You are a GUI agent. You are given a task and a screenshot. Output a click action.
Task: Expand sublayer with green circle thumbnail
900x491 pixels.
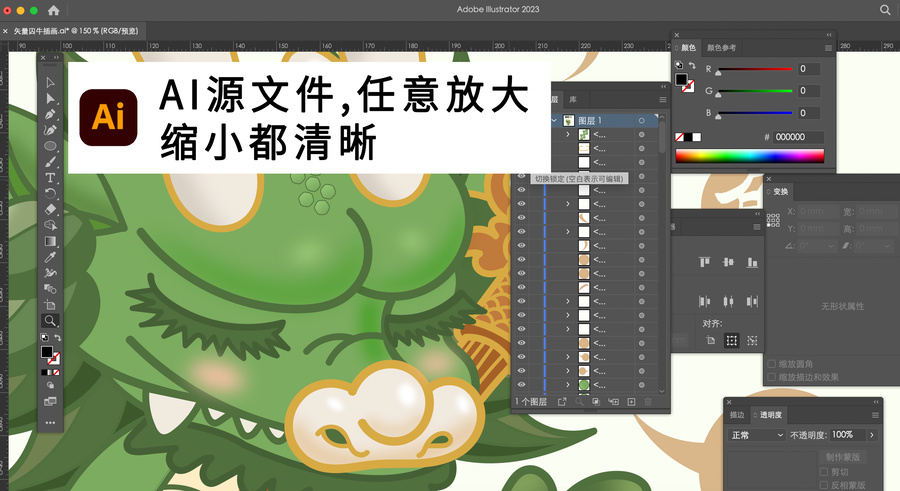click(x=568, y=385)
